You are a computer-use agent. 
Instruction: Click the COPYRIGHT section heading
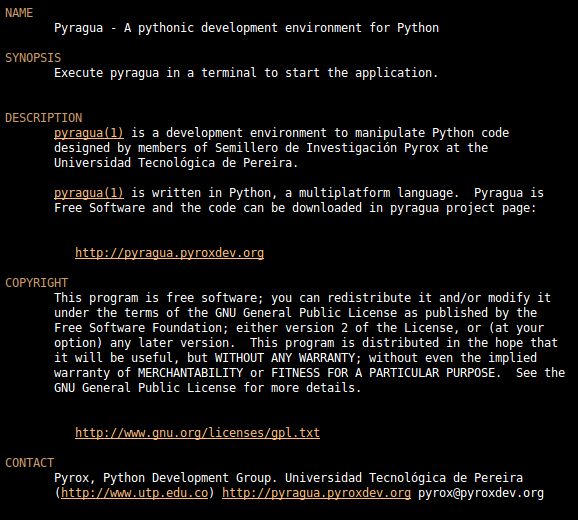(36, 283)
